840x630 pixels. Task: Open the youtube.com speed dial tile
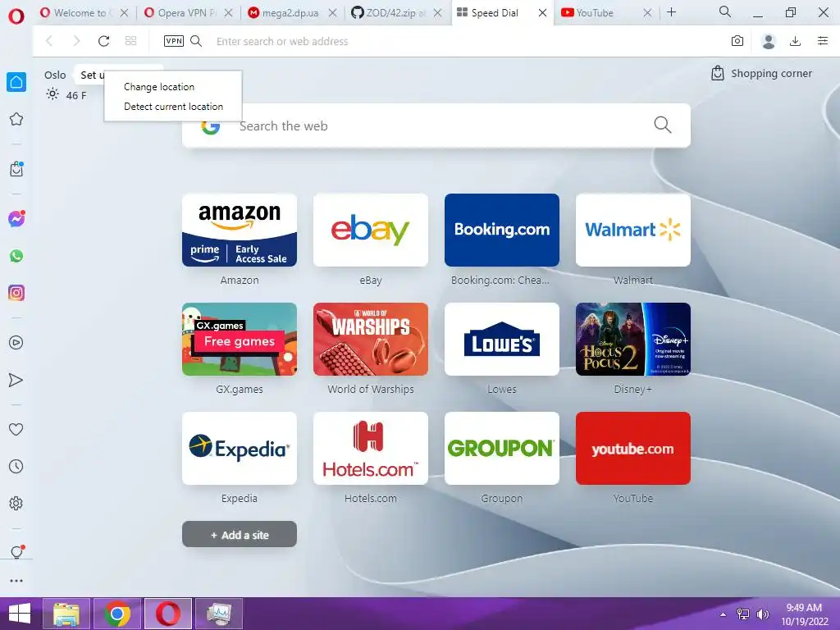click(633, 449)
